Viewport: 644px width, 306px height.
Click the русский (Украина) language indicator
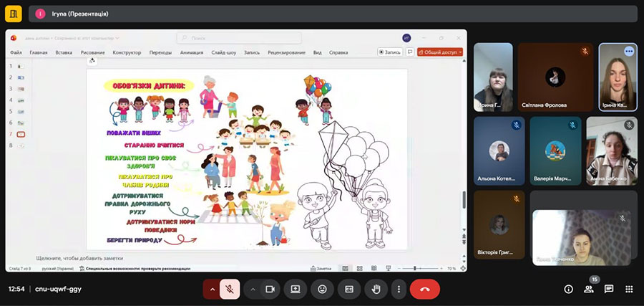[57, 269]
